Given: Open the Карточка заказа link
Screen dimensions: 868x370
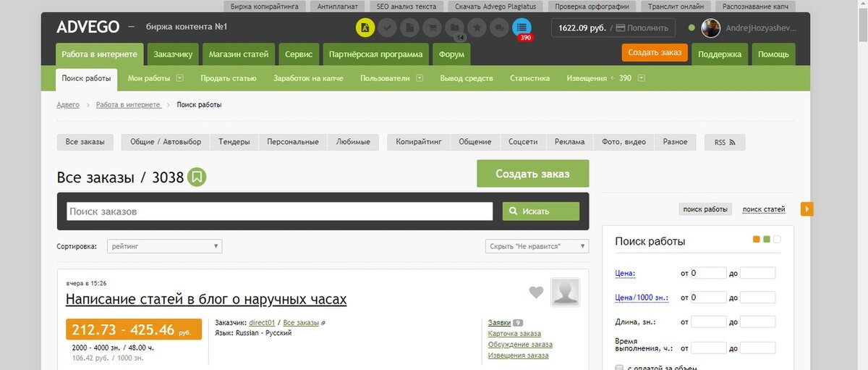Looking at the screenshot, I should (514, 333).
